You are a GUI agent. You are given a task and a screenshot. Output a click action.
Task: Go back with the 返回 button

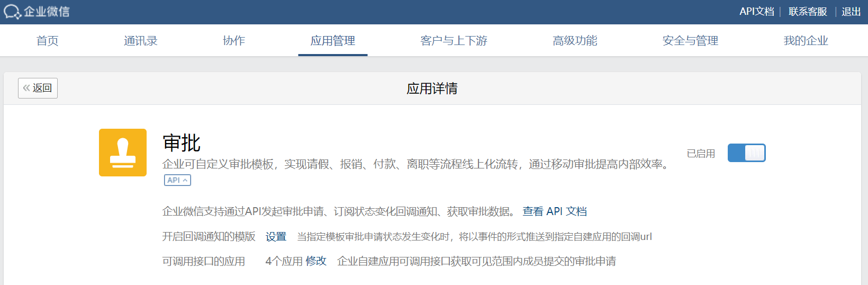38,88
